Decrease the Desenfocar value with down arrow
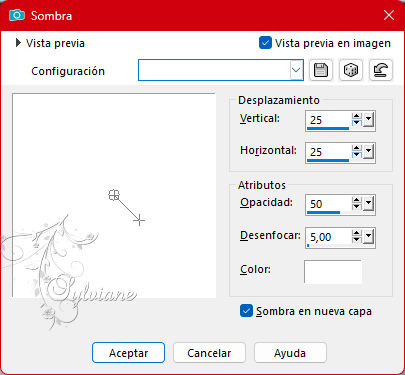The image size is (405, 375). [x=357, y=240]
